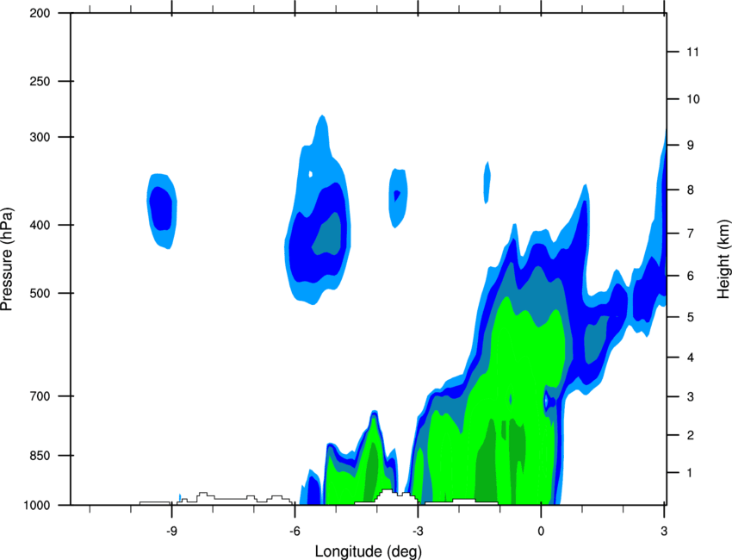Click the 5 km height tick label
The width and height of the screenshot is (732, 560).
pos(690,317)
